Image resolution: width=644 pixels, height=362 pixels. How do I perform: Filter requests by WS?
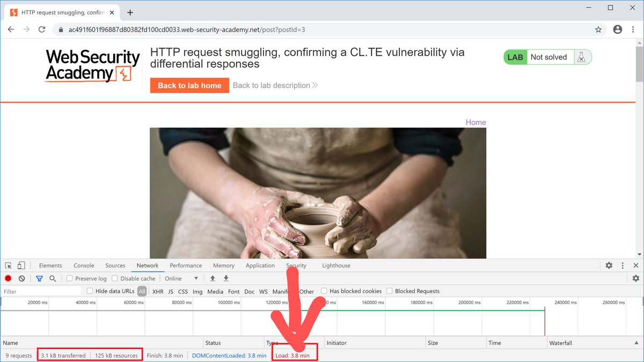[x=264, y=292]
